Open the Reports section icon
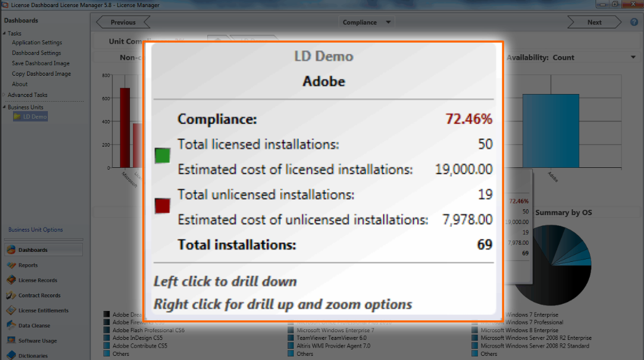Screen dimensions: 644x360 (x=11, y=265)
